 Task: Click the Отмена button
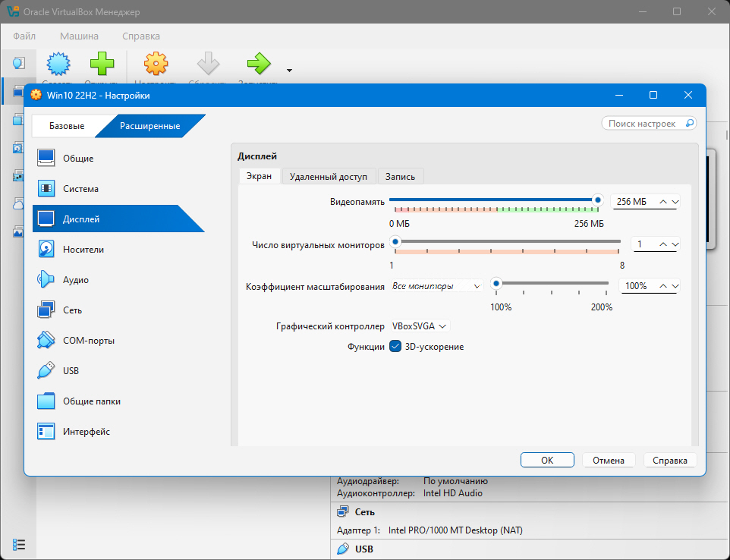click(x=609, y=460)
